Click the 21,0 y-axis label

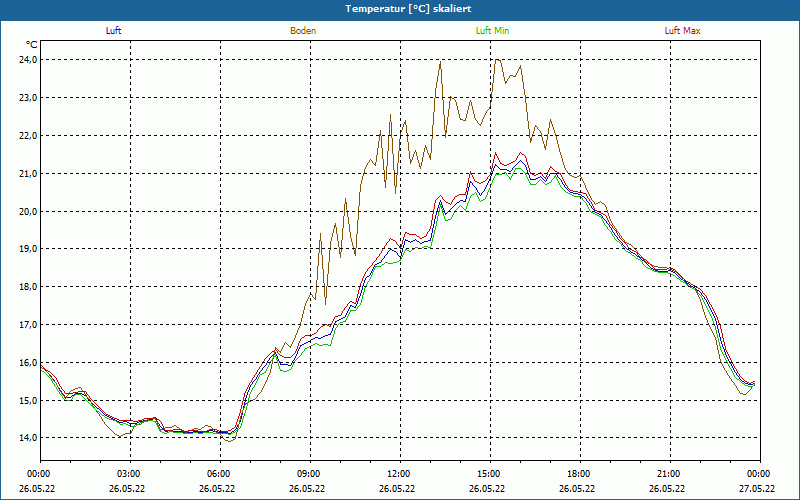pyautogui.click(x=29, y=173)
